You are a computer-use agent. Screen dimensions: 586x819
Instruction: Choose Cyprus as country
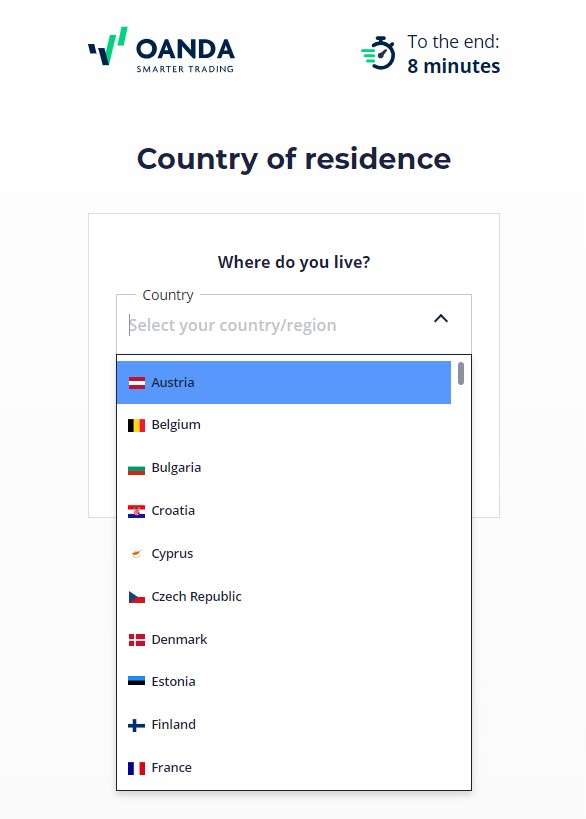coord(284,554)
